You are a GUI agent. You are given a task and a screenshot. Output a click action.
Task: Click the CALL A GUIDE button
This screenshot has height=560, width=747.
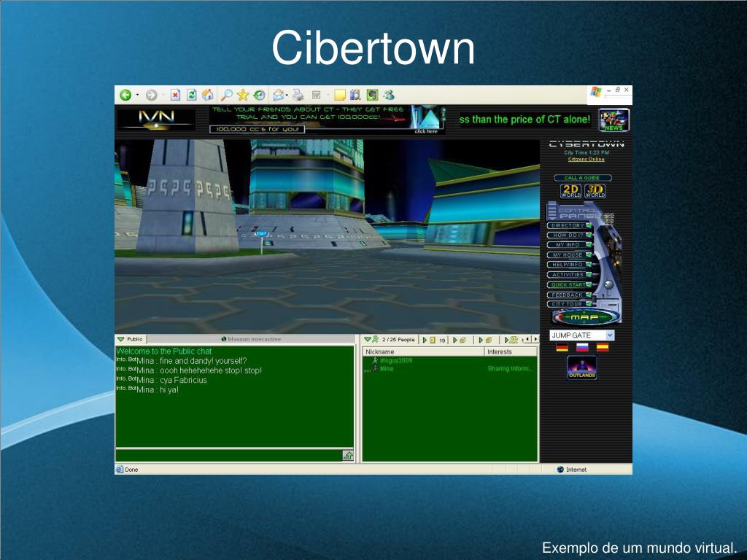582,178
